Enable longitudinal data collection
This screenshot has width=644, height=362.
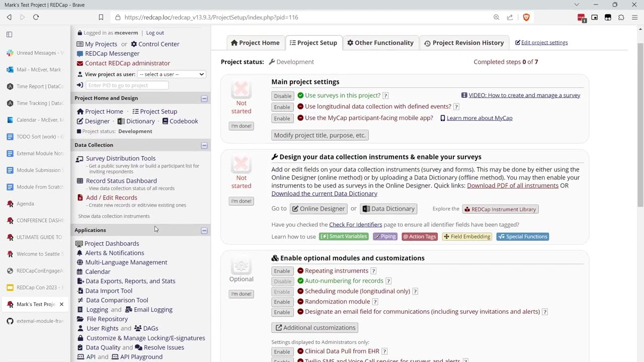pos(282,107)
